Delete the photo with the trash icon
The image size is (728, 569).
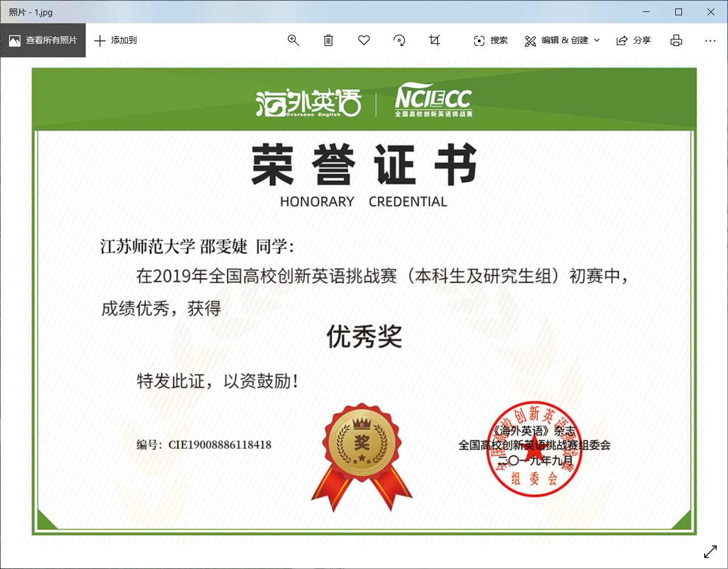click(328, 40)
